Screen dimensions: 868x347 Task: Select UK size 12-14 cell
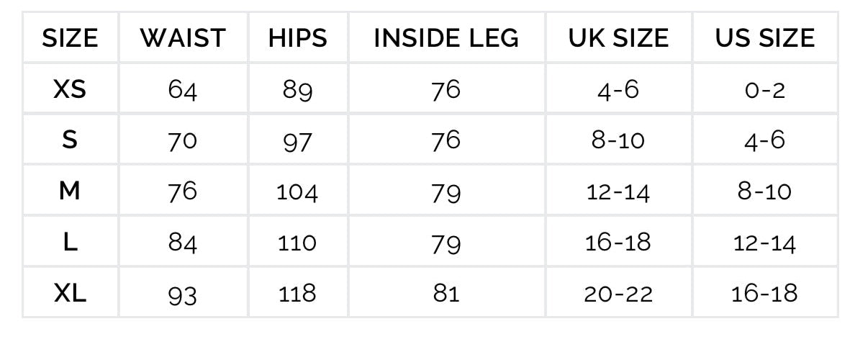click(618, 192)
